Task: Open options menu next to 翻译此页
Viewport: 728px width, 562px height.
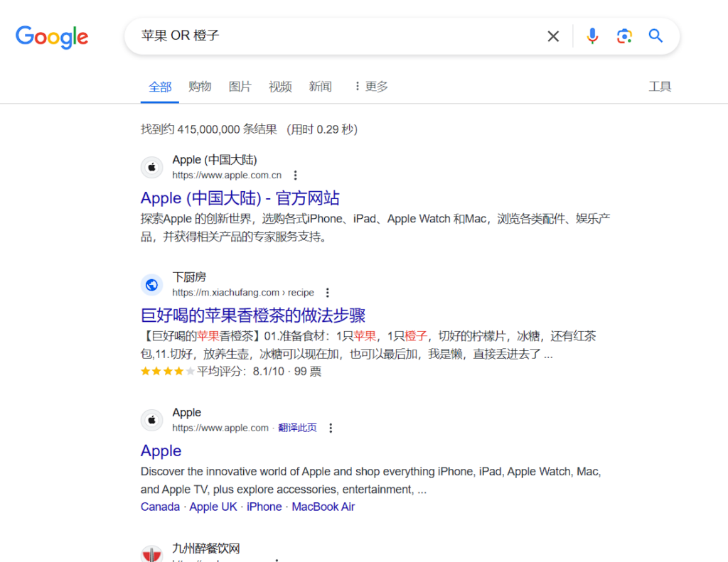Action: (x=331, y=428)
